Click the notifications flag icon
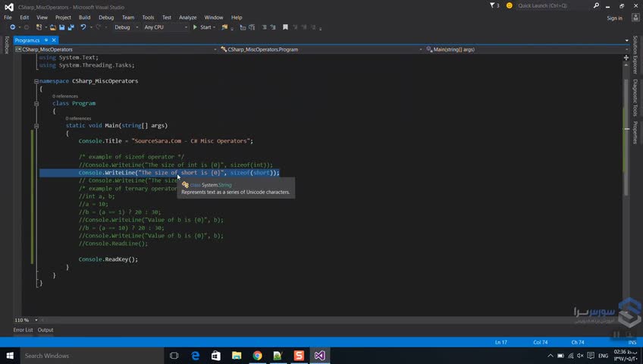Screen dimensions: 643x364 click(492, 5)
